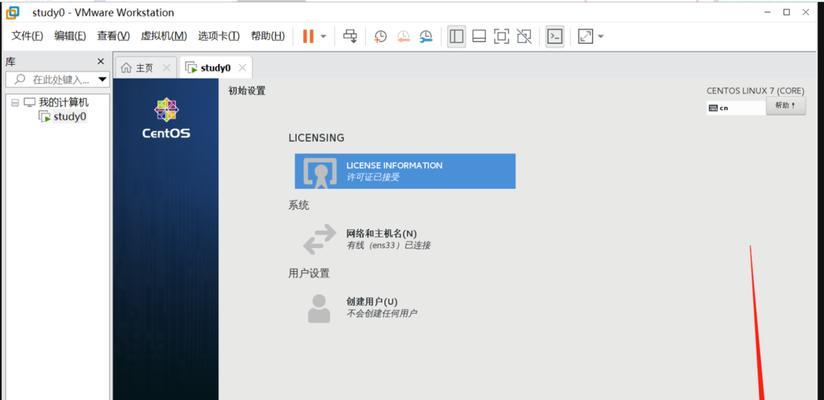The image size is (824, 400).
Task: Enter full screen mode icon
Action: pos(502,36)
